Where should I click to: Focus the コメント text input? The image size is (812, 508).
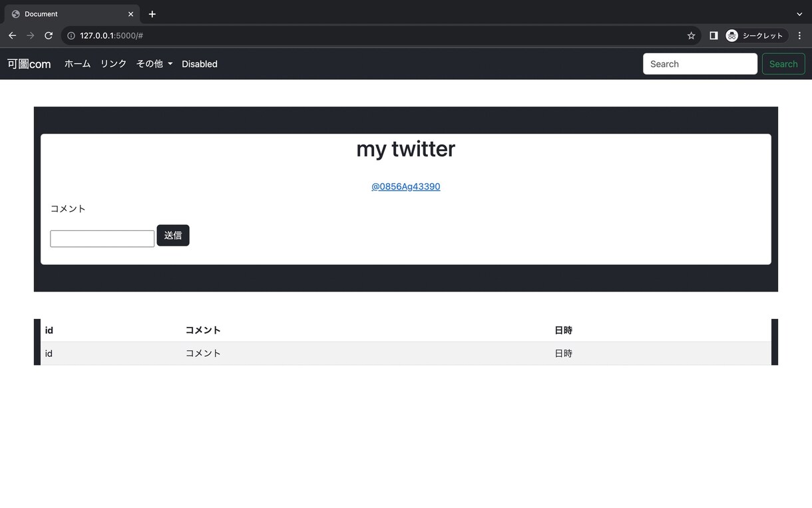click(x=102, y=238)
